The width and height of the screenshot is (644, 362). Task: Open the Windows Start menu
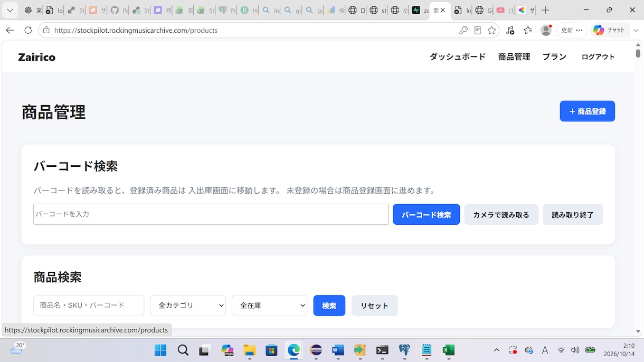tap(160, 350)
